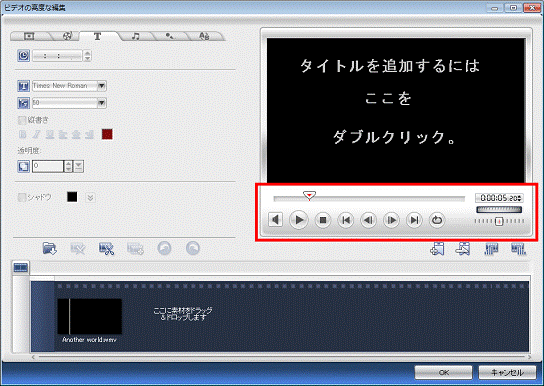Click the font size icon
Screen dimensions: 544x386
coord(24,103)
